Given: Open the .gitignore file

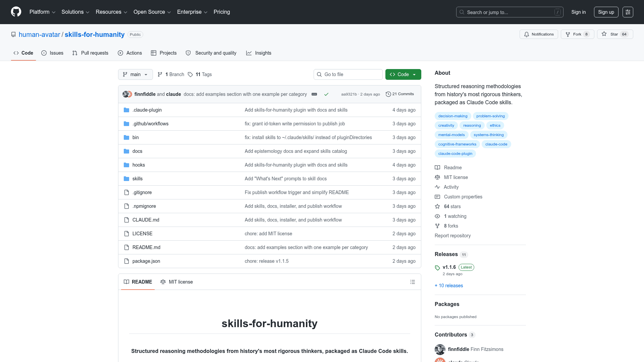Looking at the screenshot, I should coord(142,192).
